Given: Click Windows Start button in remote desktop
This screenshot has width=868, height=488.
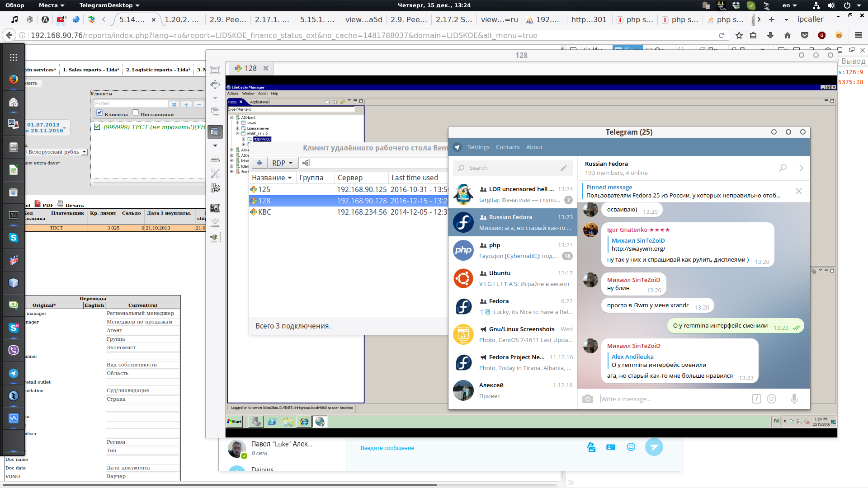Looking at the screenshot, I should tap(235, 422).
